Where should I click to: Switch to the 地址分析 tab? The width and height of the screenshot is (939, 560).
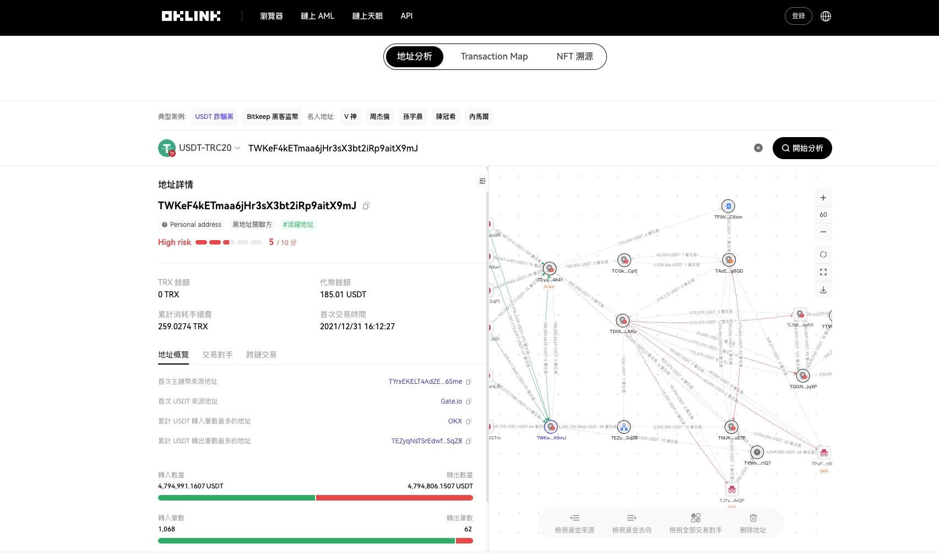tap(415, 57)
